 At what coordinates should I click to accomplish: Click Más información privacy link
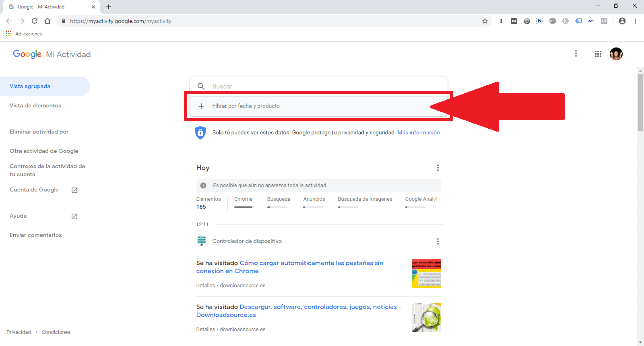pyautogui.click(x=419, y=132)
